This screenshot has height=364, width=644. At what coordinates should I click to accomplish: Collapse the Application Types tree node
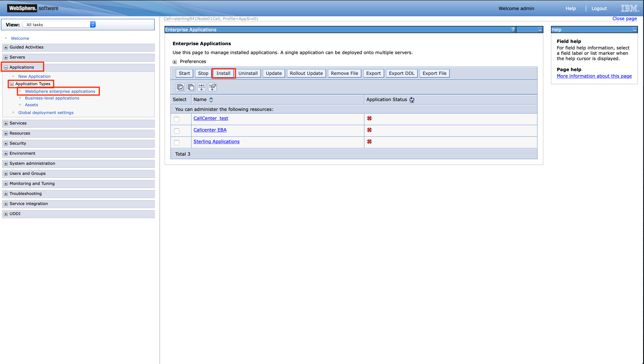pyautogui.click(x=11, y=84)
